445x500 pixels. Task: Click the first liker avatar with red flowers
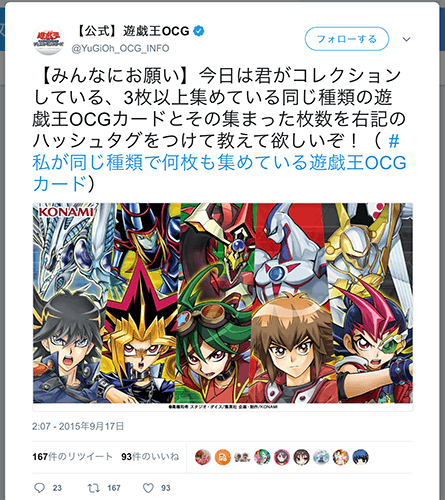point(203,457)
